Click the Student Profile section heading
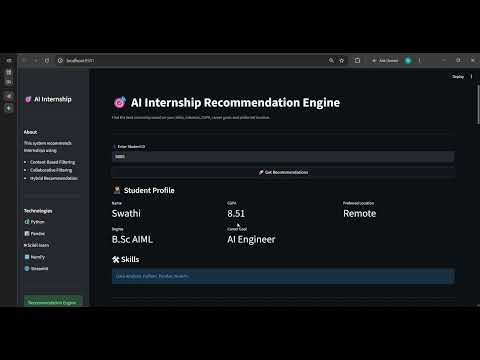Screen dimensions: 480x360 click(149, 190)
